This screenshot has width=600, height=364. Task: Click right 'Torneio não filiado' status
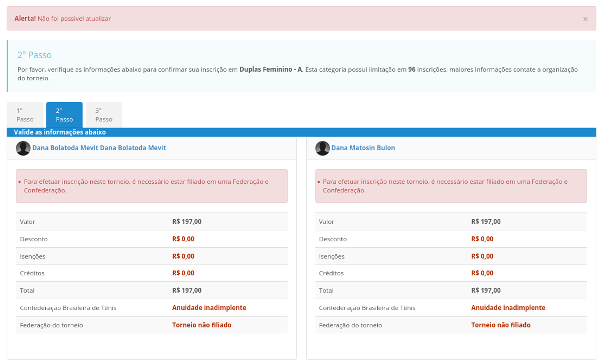(500, 325)
